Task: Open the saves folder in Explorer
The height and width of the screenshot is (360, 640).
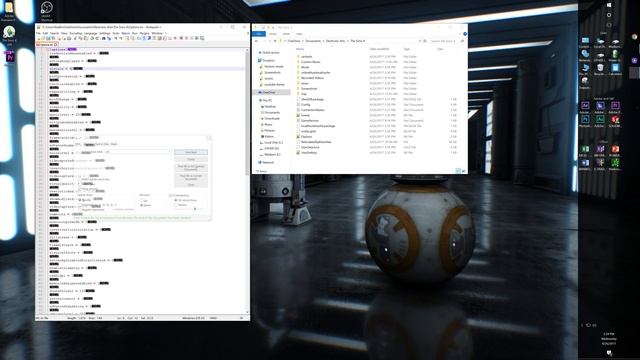Action: pos(304,83)
